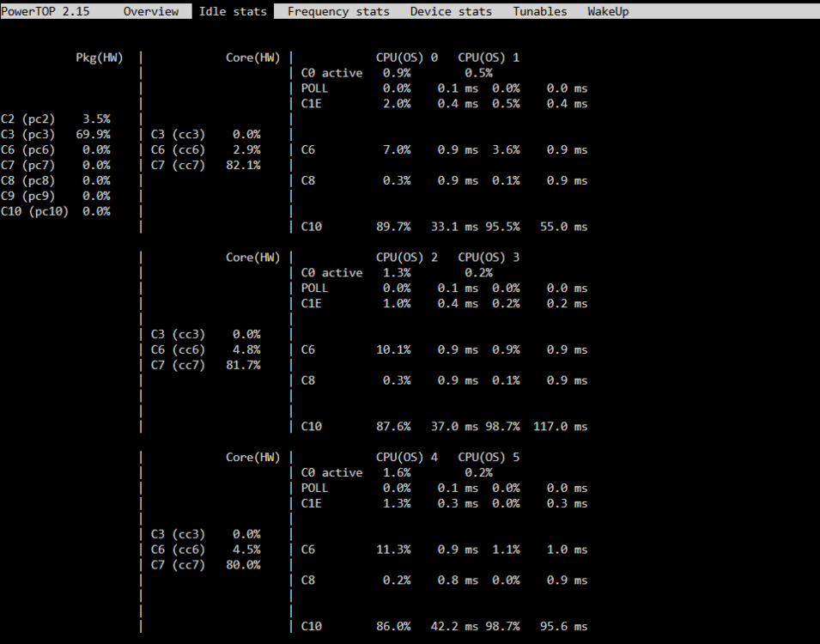Click the CPU(OS) 2 header
Viewport: 820px width, 644px height.
pos(406,258)
